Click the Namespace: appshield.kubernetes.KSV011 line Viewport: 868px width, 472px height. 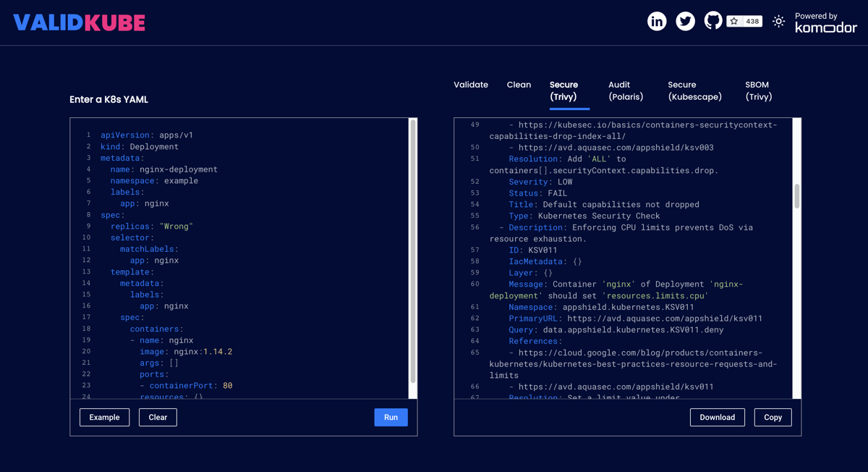pos(601,307)
